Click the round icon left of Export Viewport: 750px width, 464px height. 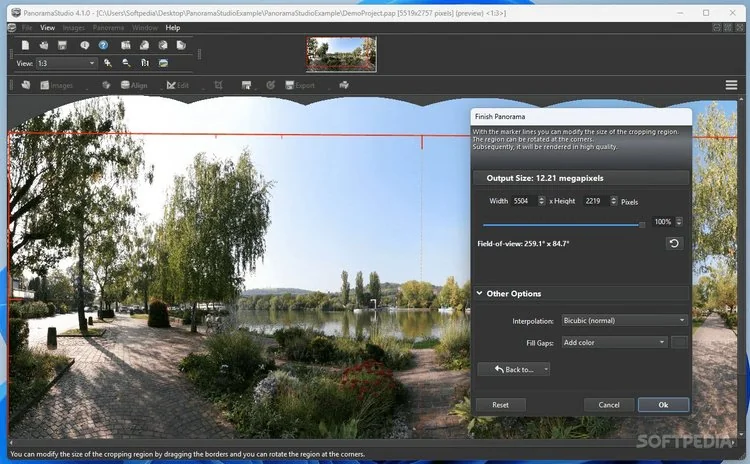click(271, 85)
